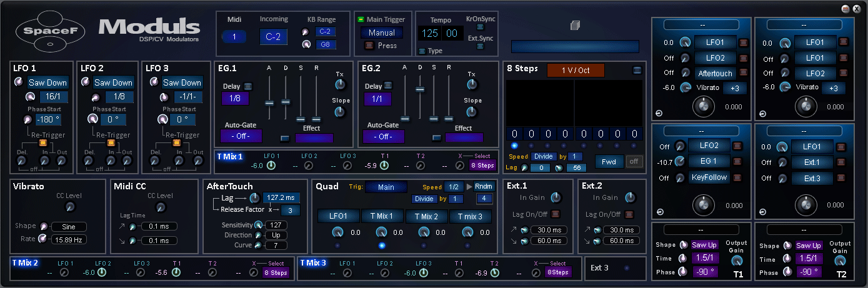Click the 8 Steps off button
868x288 pixels.
coord(634,161)
